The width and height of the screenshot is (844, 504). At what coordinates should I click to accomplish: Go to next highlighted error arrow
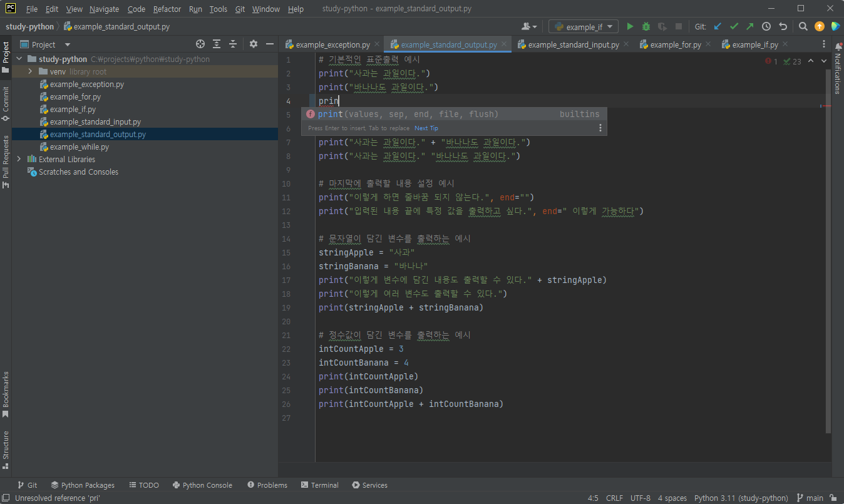825,61
